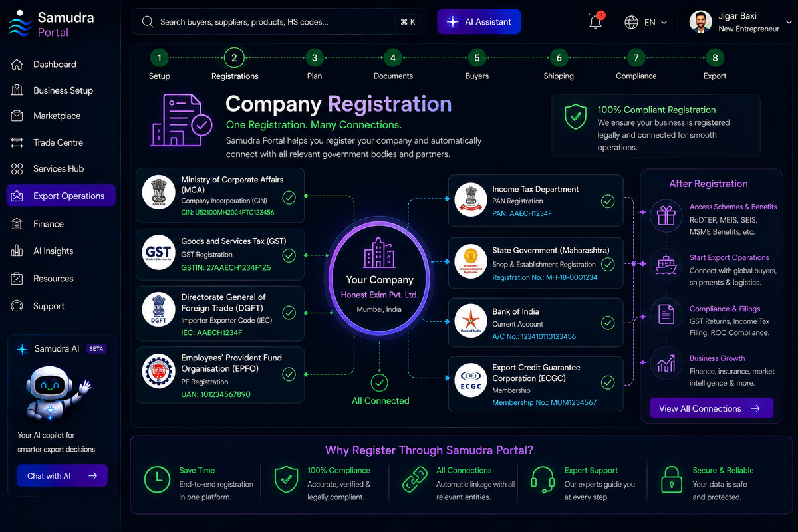Click the EPFO logo icon
Image resolution: width=798 pixels, height=532 pixels.
click(x=158, y=372)
